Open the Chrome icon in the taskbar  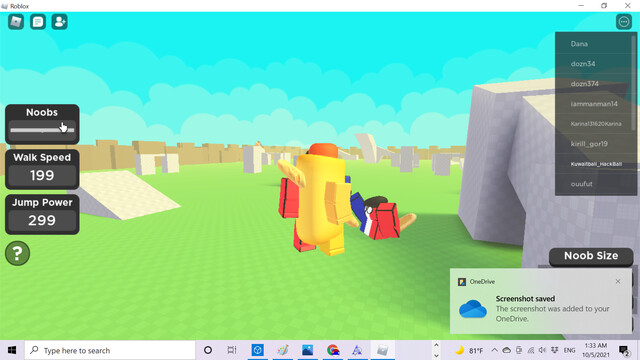(333, 350)
